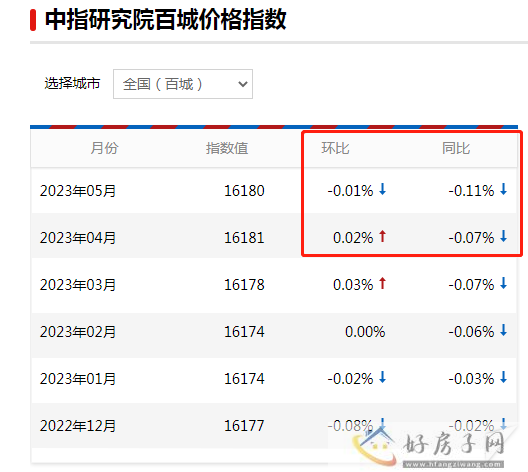
Task: Click the down arrow in 2023年03月 同比 cell
Action: [503, 283]
